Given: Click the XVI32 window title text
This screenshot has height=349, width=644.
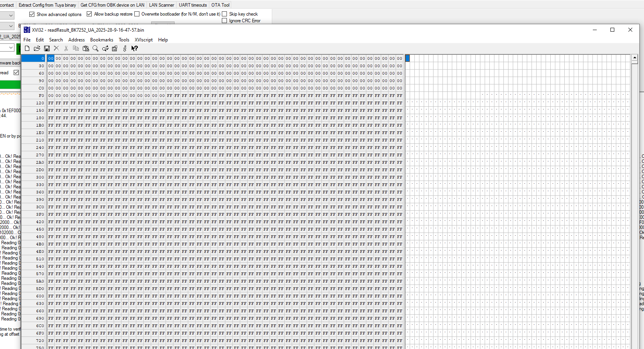Looking at the screenshot, I should coord(88,30).
